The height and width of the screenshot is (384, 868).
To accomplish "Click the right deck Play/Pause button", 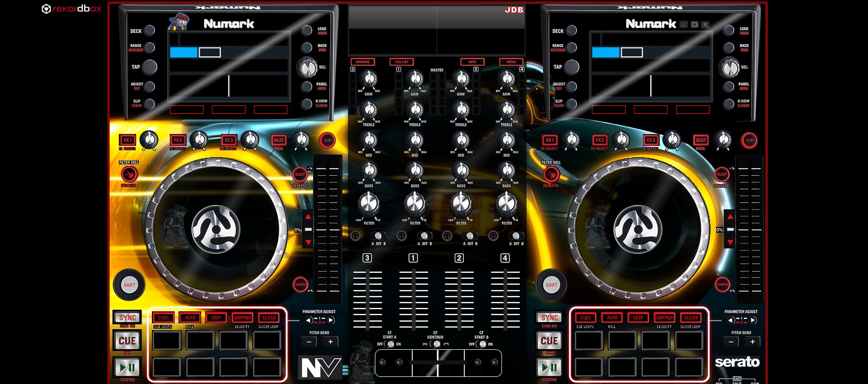I will tap(550, 367).
